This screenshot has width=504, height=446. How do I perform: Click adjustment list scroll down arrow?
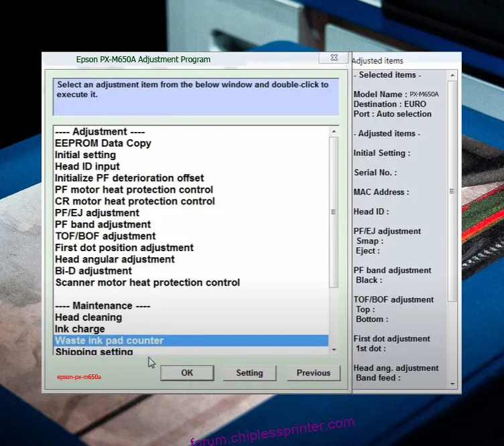pyautogui.click(x=334, y=349)
